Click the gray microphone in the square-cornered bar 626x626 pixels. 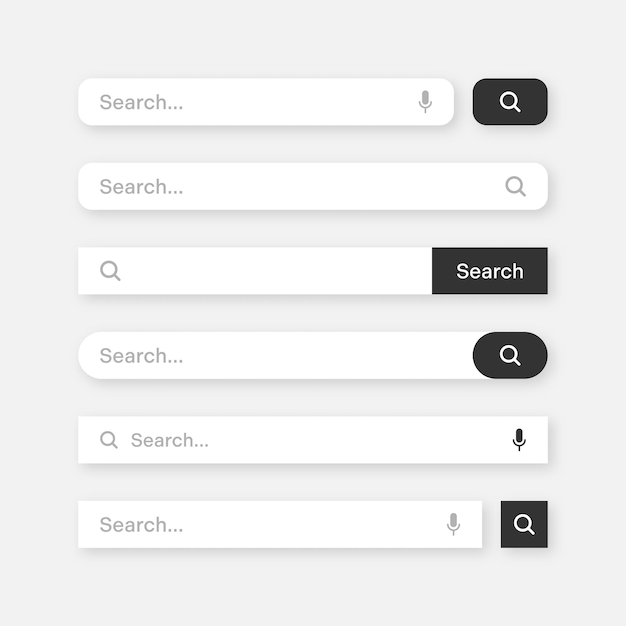click(453, 524)
